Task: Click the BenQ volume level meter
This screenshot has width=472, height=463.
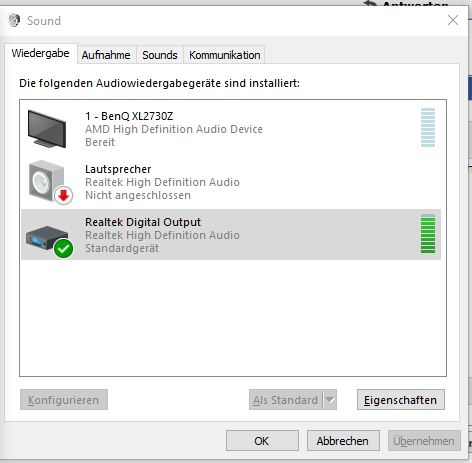Action: click(x=428, y=128)
